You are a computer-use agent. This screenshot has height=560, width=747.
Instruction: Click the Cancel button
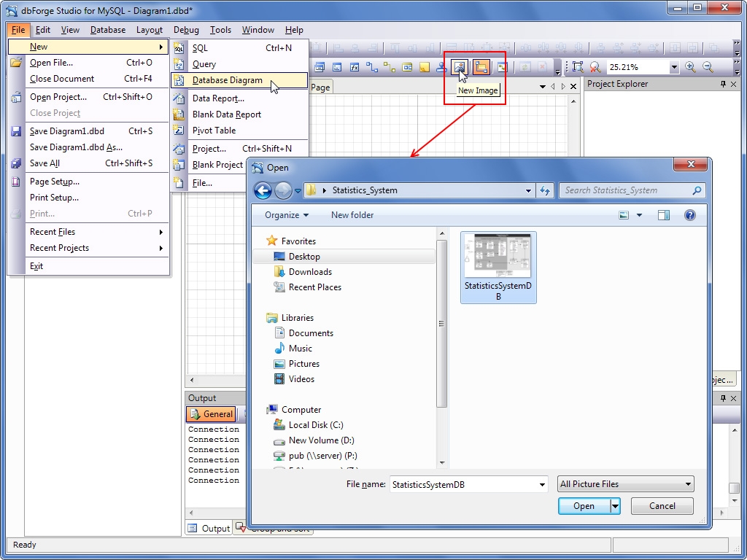point(662,506)
